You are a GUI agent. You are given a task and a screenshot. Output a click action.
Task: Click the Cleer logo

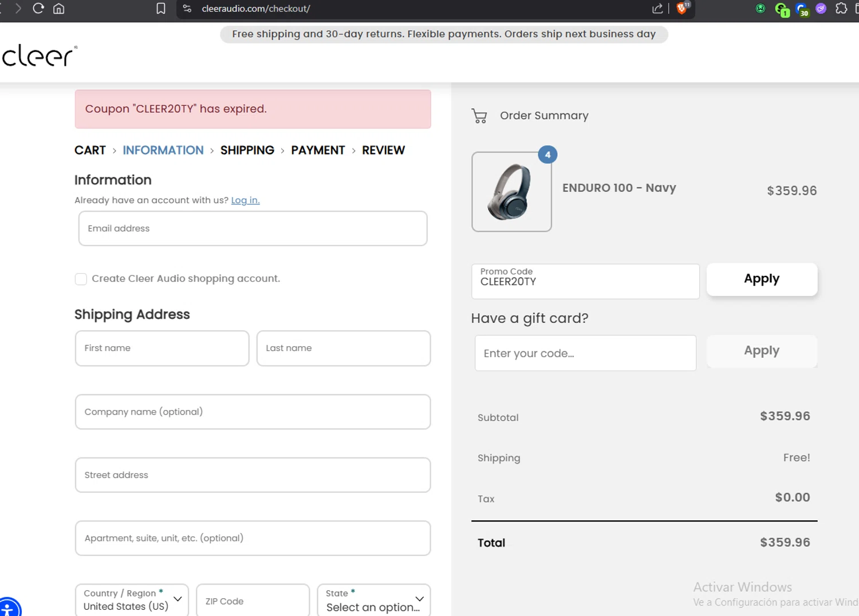[x=39, y=56]
